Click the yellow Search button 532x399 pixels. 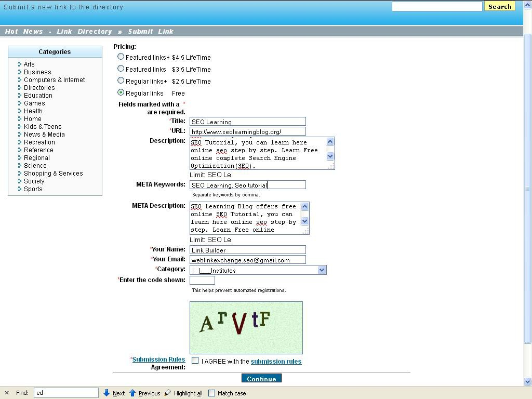tap(500, 7)
